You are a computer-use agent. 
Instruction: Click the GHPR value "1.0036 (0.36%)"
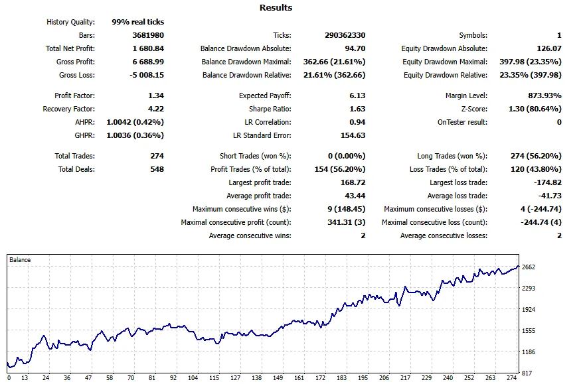tap(135, 135)
